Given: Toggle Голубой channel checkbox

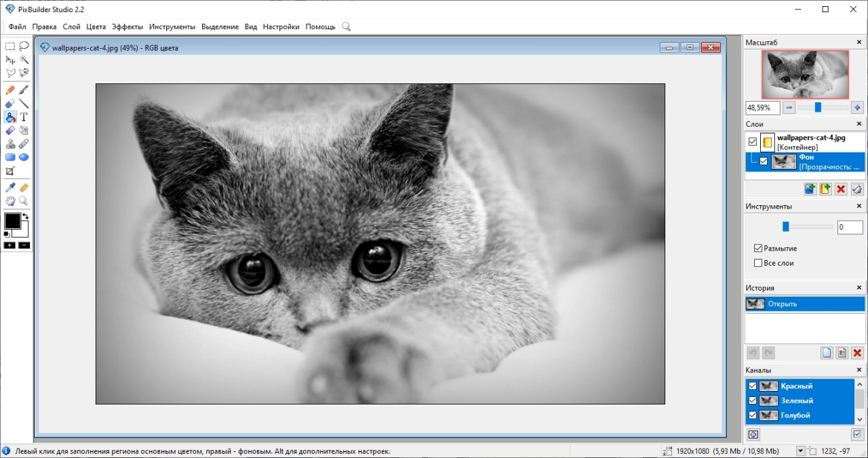Looking at the screenshot, I should 752,415.
